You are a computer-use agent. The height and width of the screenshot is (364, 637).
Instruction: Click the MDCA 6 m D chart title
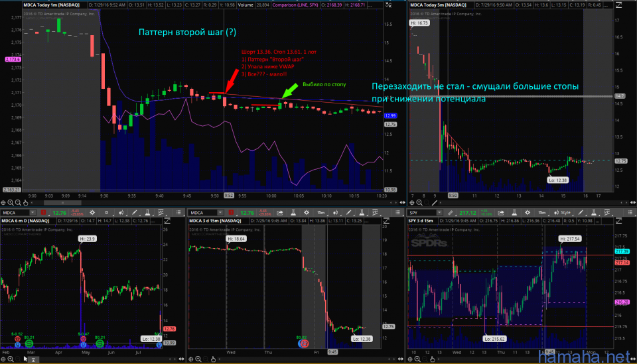[25, 221]
